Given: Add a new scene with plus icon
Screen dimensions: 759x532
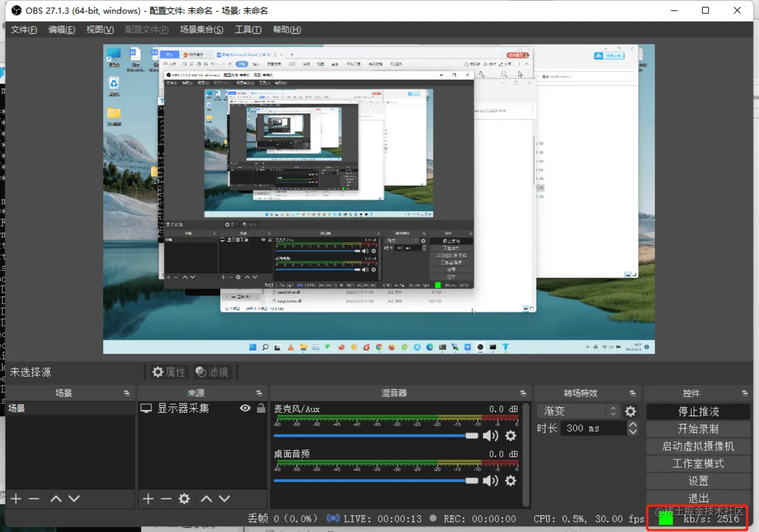Looking at the screenshot, I should click(16, 499).
